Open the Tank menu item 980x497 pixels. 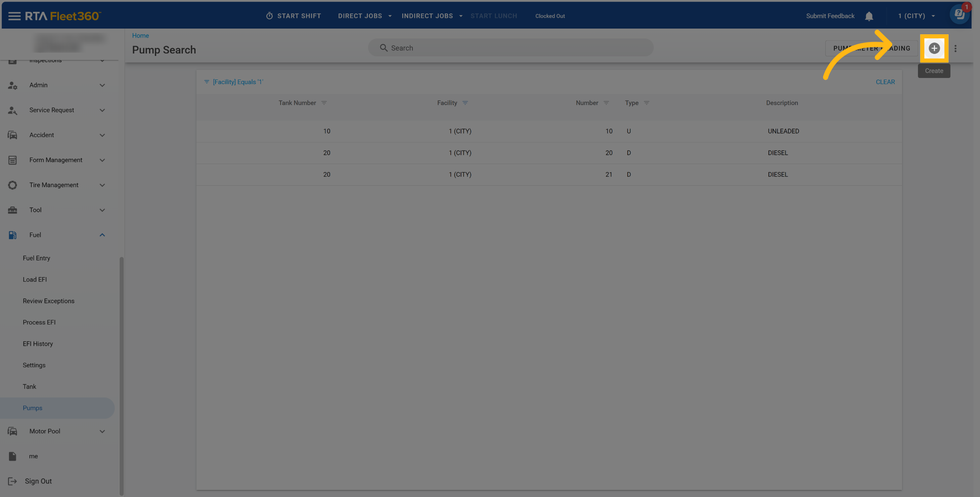tap(29, 386)
